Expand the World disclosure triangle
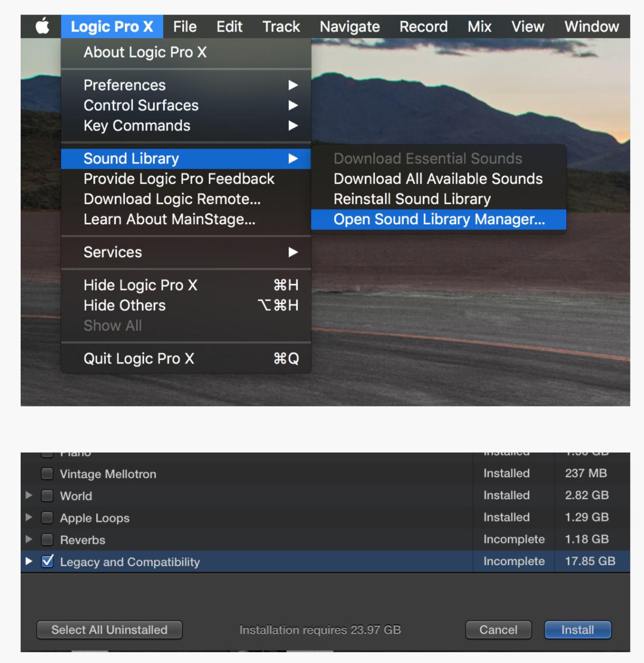The width and height of the screenshot is (644, 663). [29, 495]
